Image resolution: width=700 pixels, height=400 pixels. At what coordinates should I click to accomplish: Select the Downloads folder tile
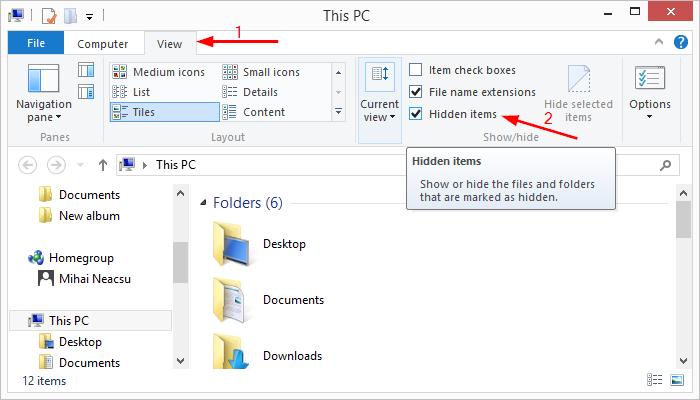coord(268,353)
